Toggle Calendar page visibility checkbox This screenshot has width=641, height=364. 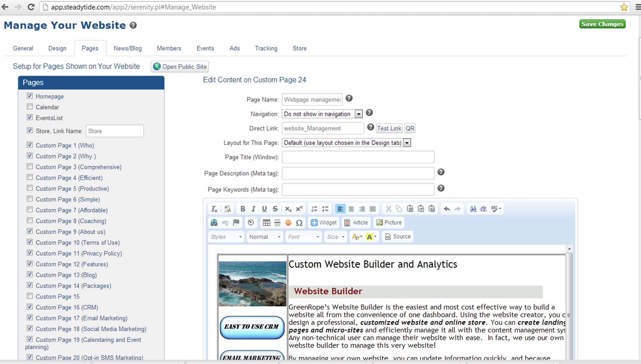click(x=30, y=107)
